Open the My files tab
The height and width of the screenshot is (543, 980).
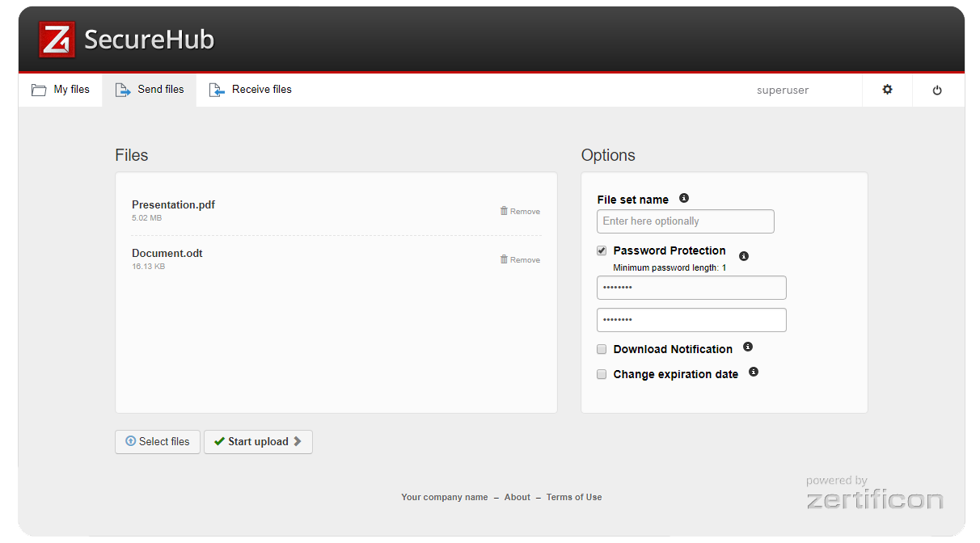(61, 90)
